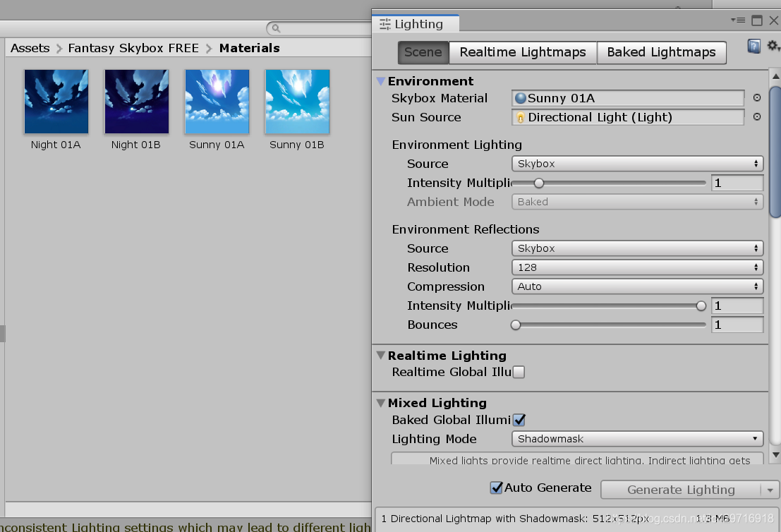The height and width of the screenshot is (532, 781).
Task: Click Materials in the breadcrumb path
Action: 250,48
